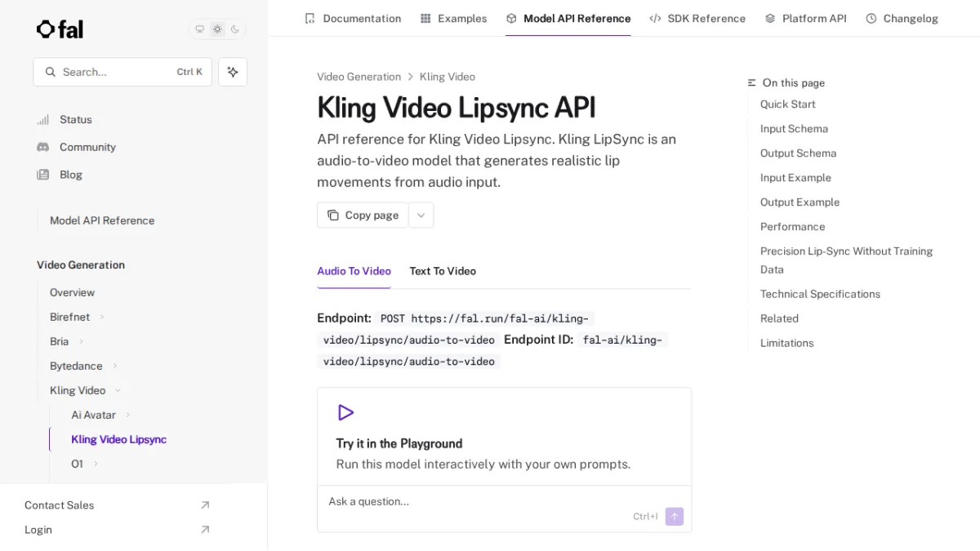Expand the Bria chevron
The width and height of the screenshot is (980, 551).
pos(81,341)
